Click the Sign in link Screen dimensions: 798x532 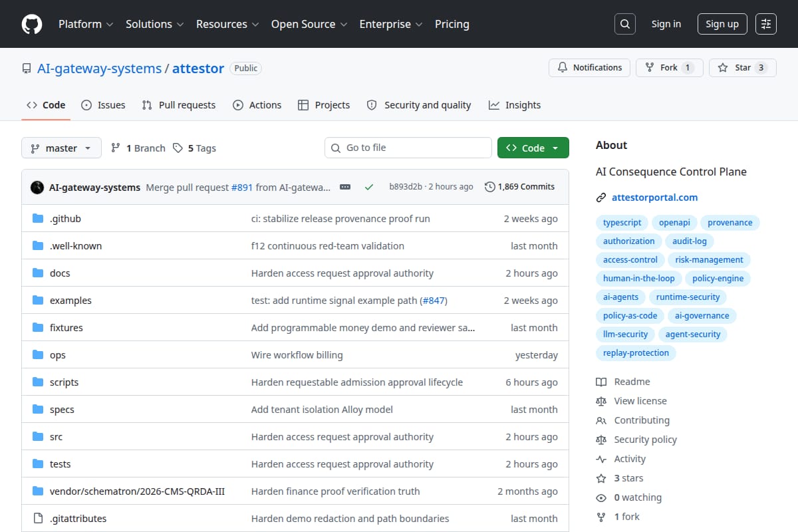pos(666,24)
